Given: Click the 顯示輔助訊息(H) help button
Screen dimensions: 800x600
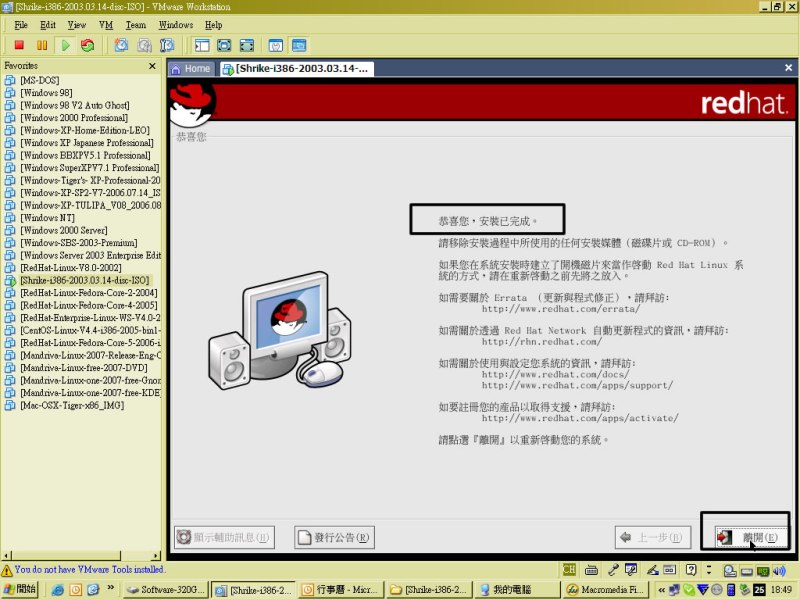Looking at the screenshot, I should (x=224, y=537).
